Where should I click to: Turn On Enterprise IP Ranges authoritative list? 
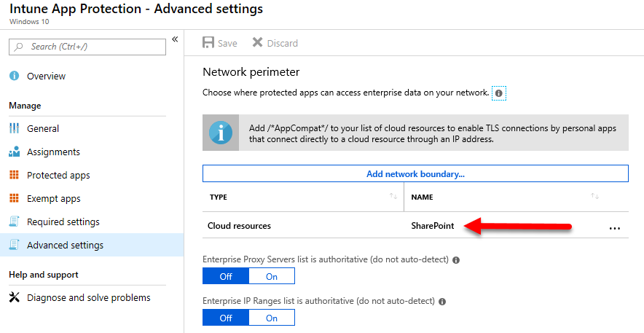272,318
